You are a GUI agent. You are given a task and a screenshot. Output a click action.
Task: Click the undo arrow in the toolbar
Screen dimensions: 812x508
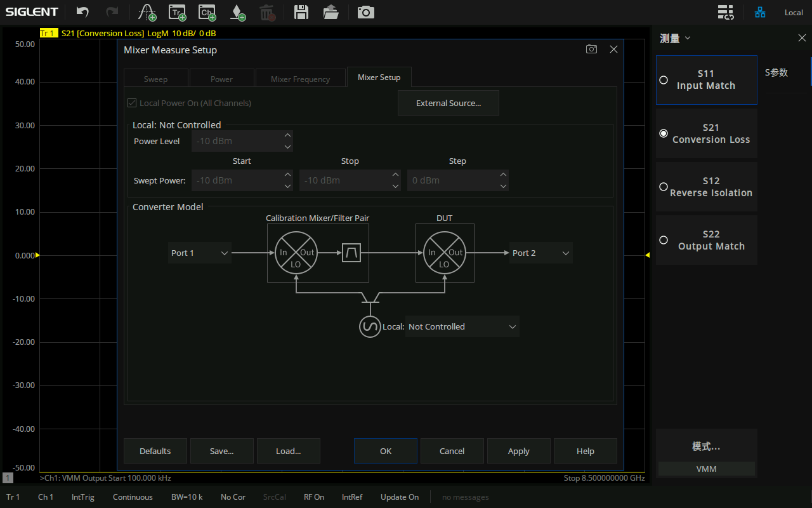tap(82, 12)
